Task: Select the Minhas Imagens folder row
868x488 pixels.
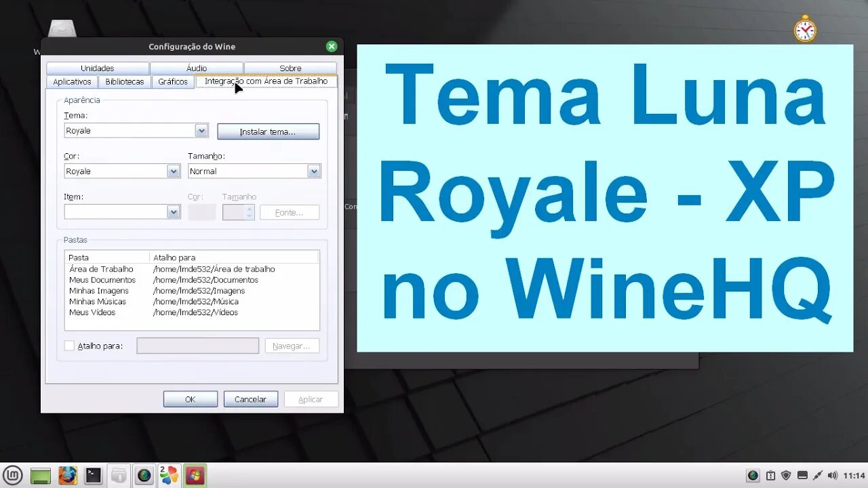Action: coord(192,291)
